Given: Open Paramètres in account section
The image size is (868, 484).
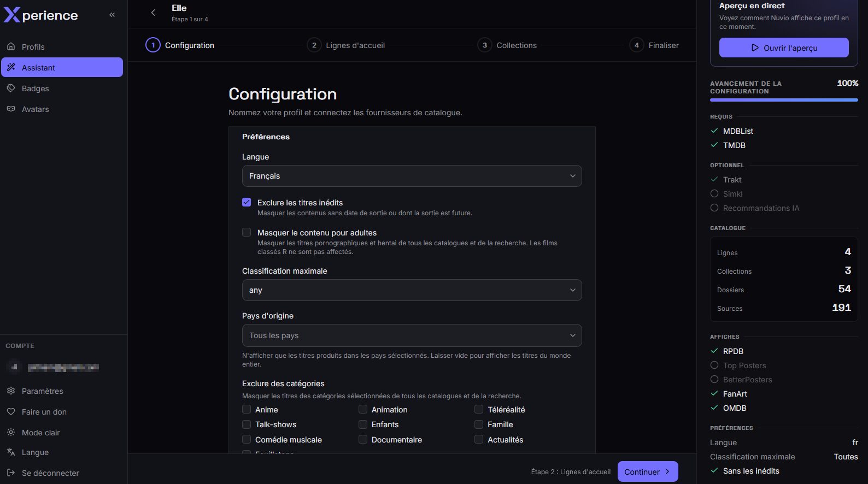Looking at the screenshot, I should [62, 391].
